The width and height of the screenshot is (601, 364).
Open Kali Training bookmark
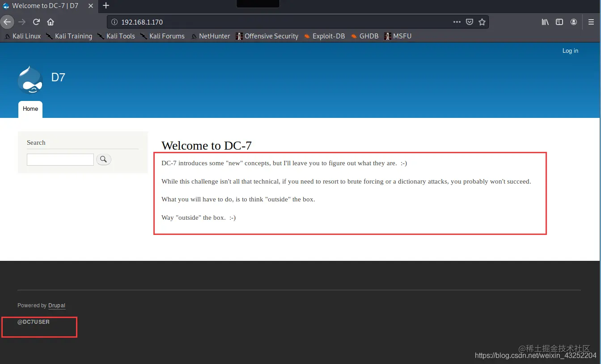69,36
